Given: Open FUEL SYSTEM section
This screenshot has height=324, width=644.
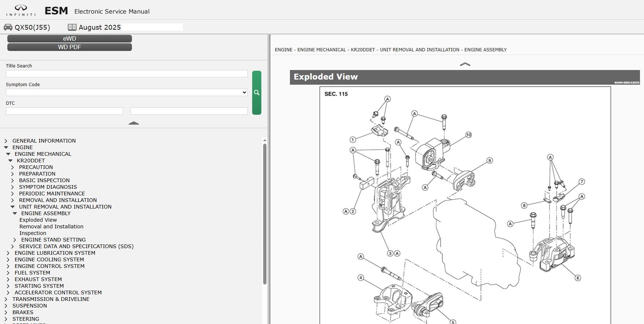Looking at the screenshot, I should point(32,273).
